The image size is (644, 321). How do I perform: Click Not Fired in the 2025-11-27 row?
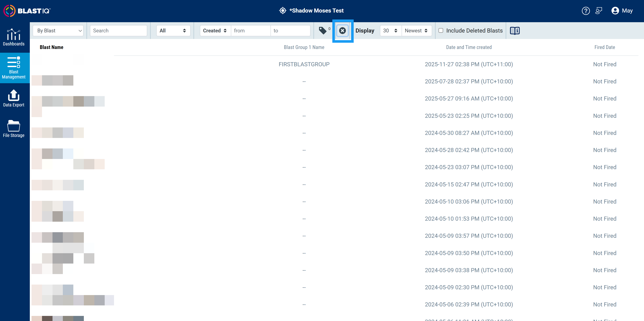pyautogui.click(x=605, y=64)
